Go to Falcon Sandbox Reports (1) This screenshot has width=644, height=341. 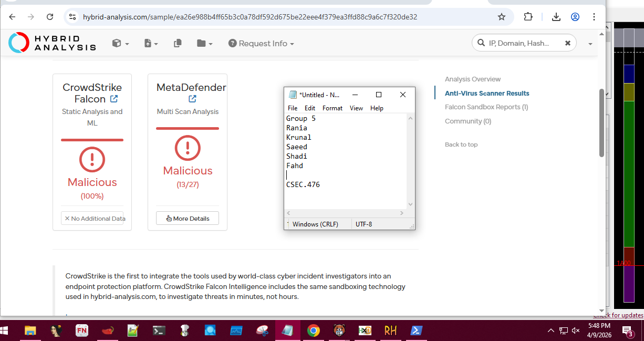point(486,107)
